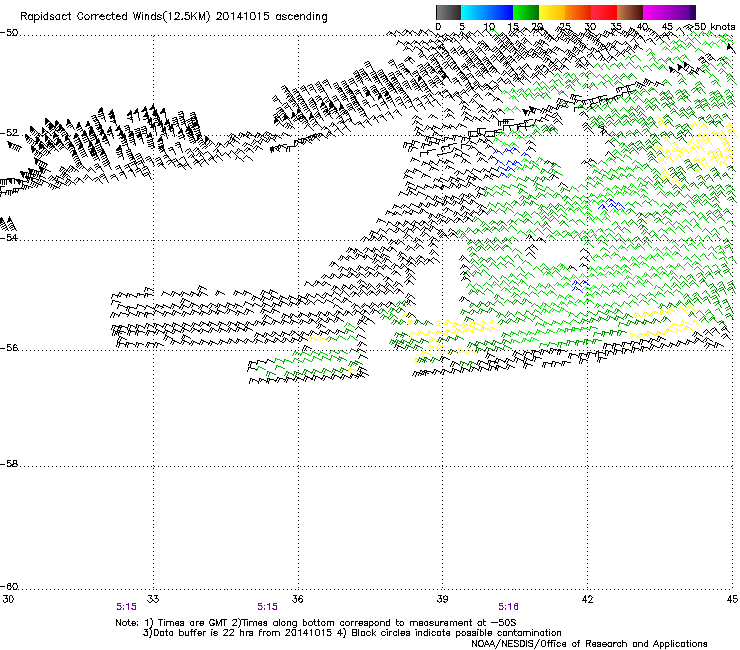Click the '33' longitude axis label
Viewport: 740px width, 650px height.
coord(153,599)
